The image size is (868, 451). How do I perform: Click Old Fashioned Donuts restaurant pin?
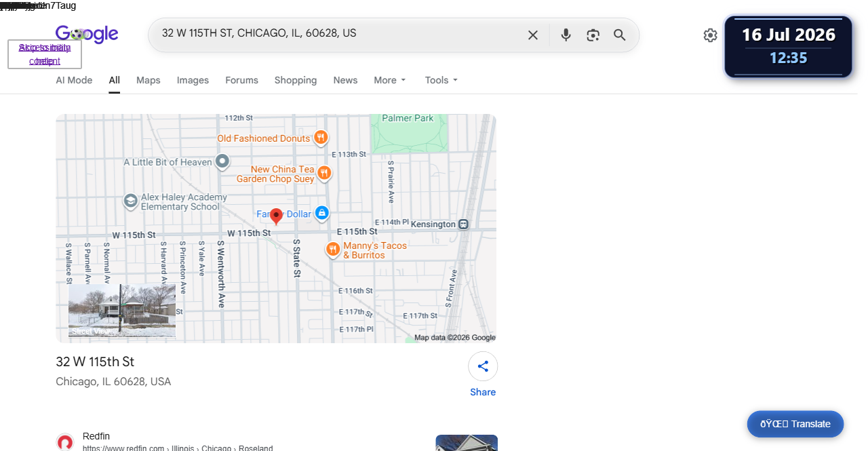321,138
